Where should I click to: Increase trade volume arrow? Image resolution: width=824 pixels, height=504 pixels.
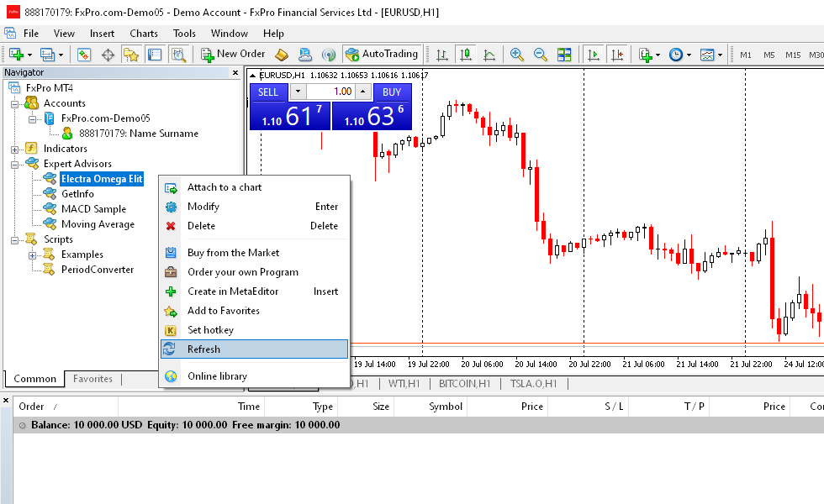click(363, 92)
